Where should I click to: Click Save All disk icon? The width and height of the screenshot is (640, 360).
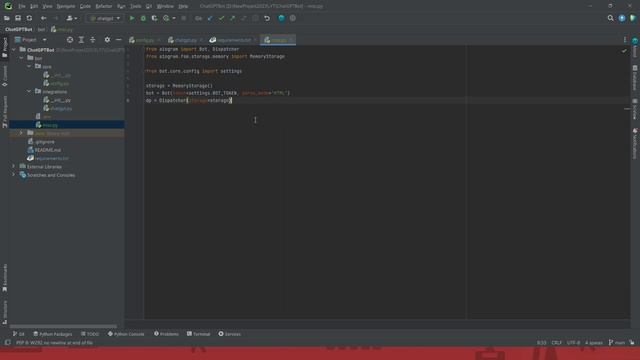(18, 18)
